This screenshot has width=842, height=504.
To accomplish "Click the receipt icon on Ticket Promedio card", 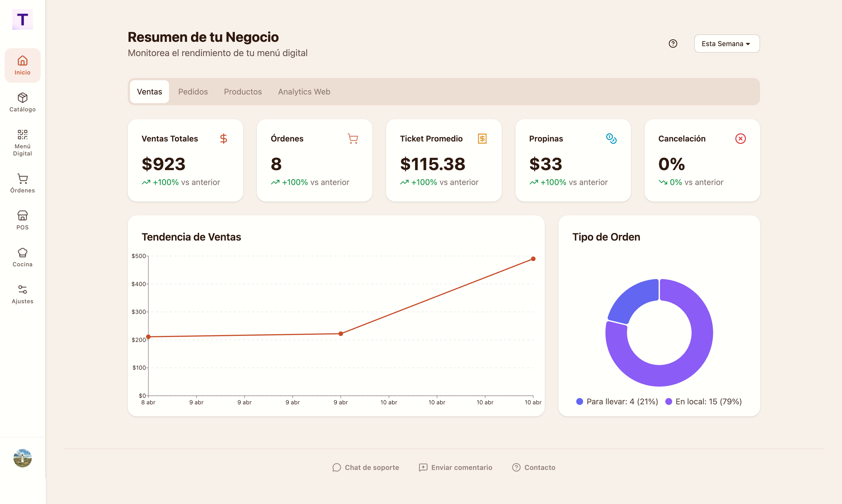I will point(483,138).
